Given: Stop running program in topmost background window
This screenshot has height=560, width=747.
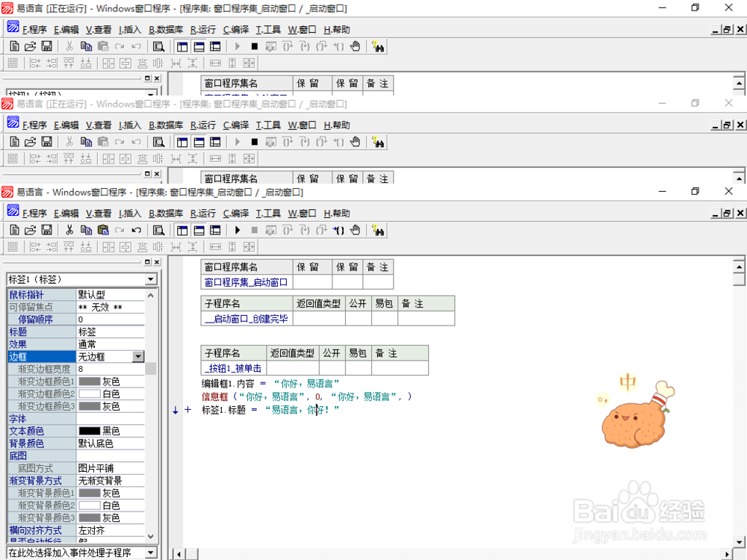Looking at the screenshot, I should point(255,46).
